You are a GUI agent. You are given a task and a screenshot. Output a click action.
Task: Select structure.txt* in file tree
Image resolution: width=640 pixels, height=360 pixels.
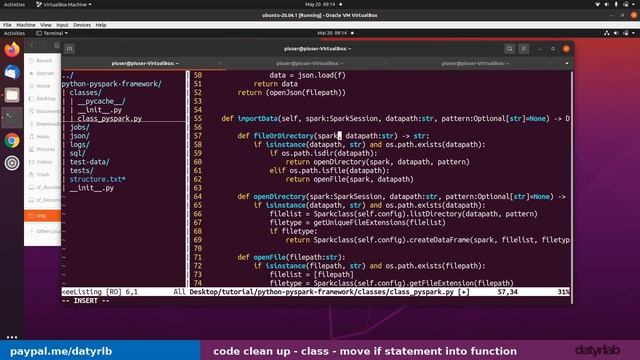point(97,179)
